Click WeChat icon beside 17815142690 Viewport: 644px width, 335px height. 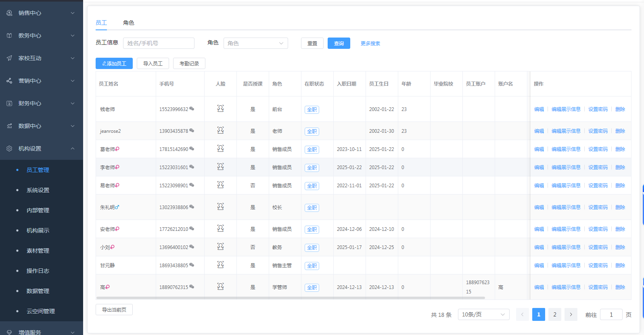[192, 149]
